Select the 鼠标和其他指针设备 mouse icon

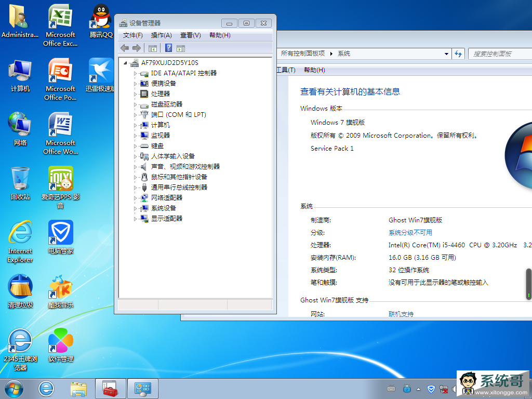pos(144,177)
